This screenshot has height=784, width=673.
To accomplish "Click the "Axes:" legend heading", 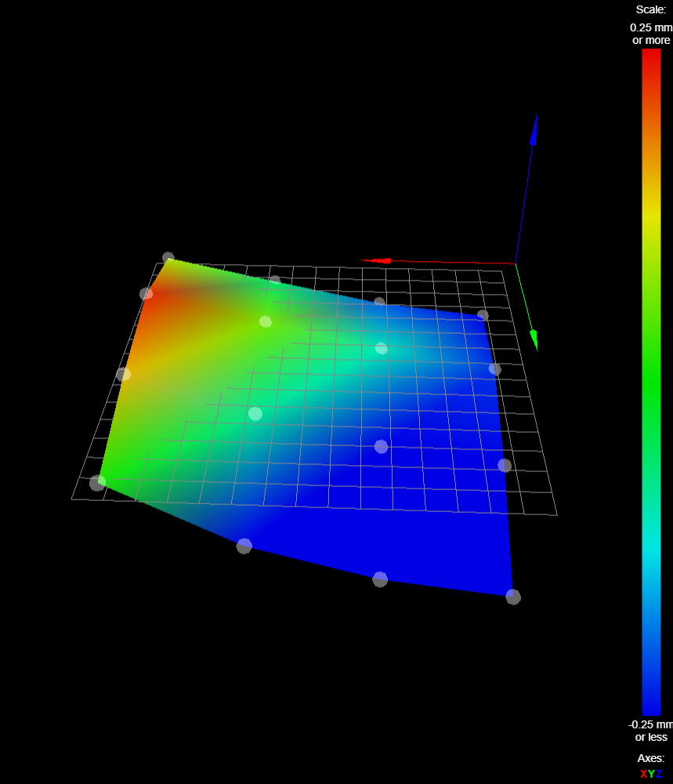I will point(651,758).
